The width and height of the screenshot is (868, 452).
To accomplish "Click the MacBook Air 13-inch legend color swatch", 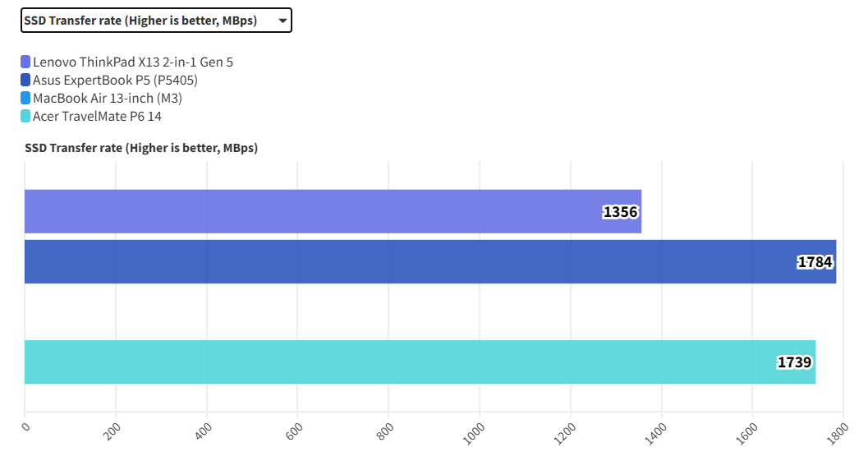I will 25,98.
